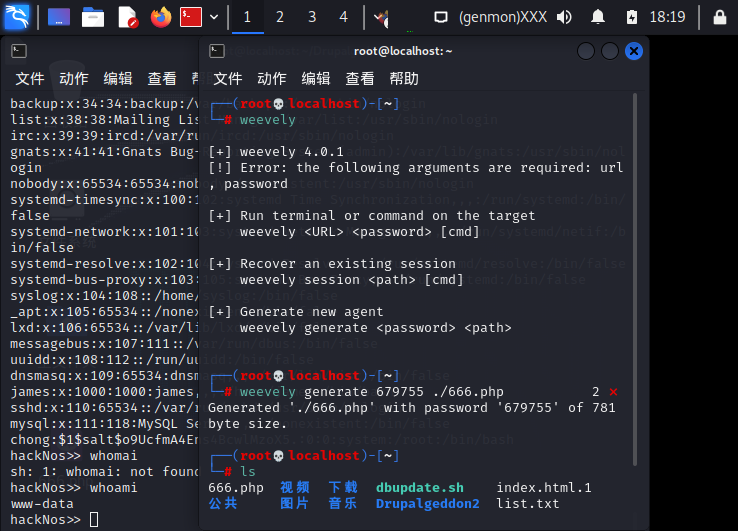Open 文件 menu in front terminal

228,79
